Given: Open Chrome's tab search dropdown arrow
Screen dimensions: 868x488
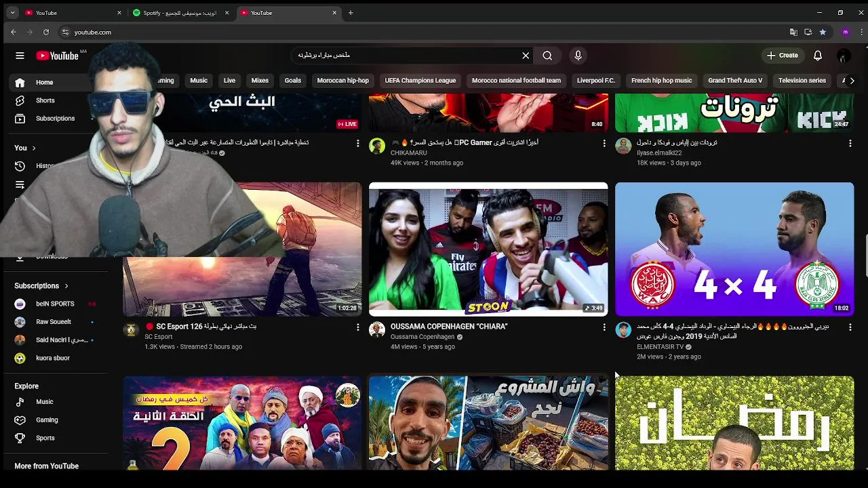Looking at the screenshot, I should point(12,12).
